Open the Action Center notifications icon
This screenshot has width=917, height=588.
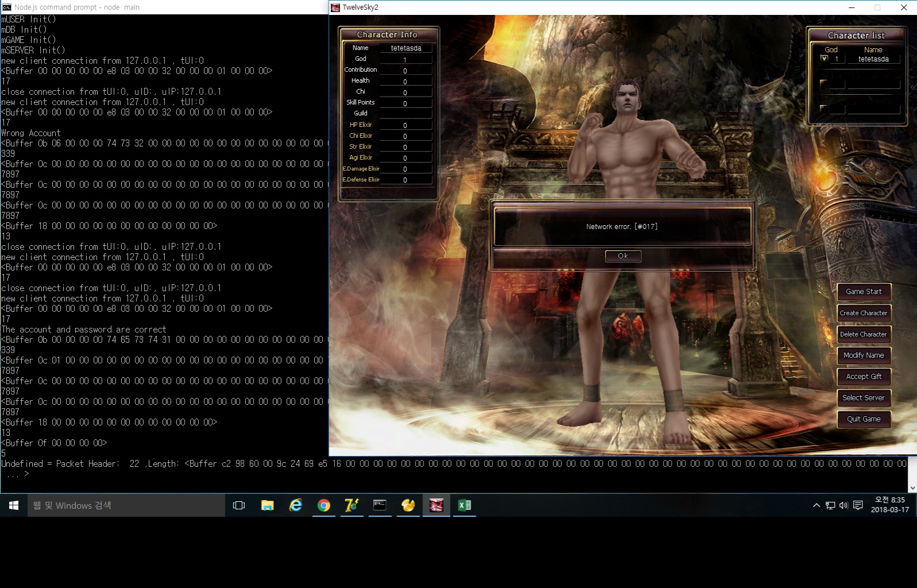click(858, 505)
